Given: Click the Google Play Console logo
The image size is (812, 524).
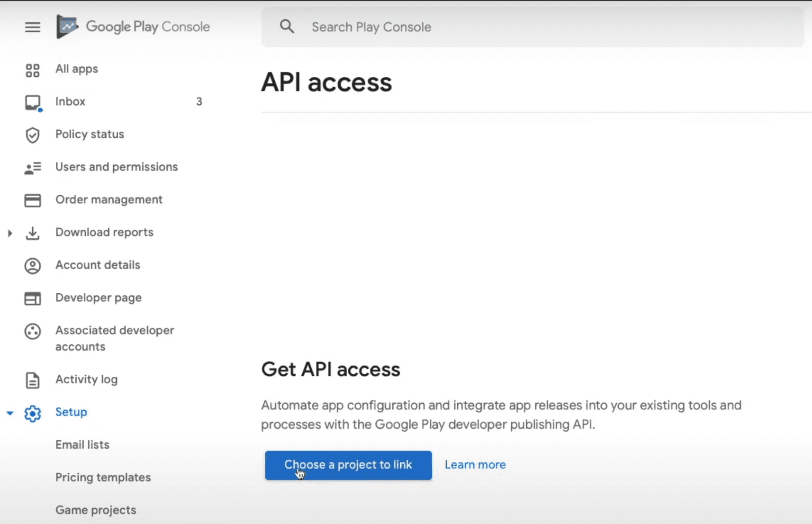Looking at the screenshot, I should pos(67,27).
